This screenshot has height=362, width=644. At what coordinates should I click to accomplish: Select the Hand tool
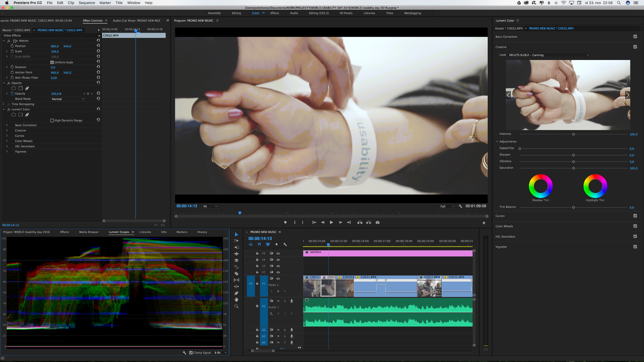click(x=236, y=300)
